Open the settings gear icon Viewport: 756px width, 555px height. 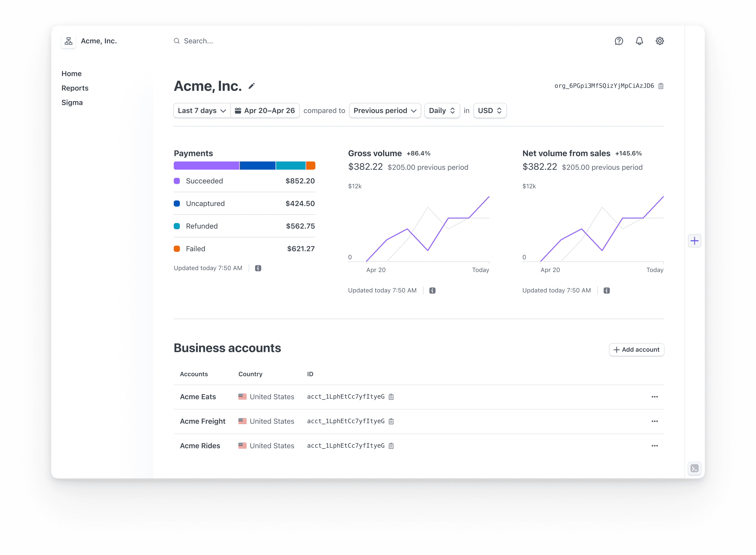(660, 41)
